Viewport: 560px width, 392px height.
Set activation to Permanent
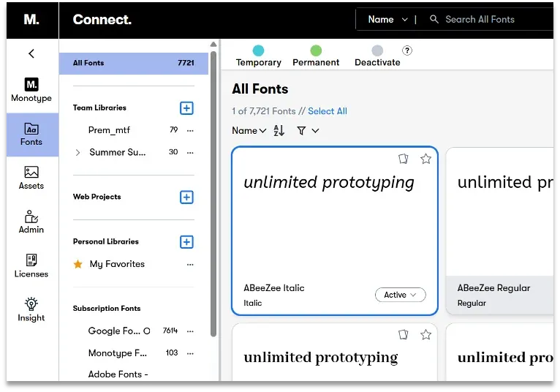[x=316, y=56]
